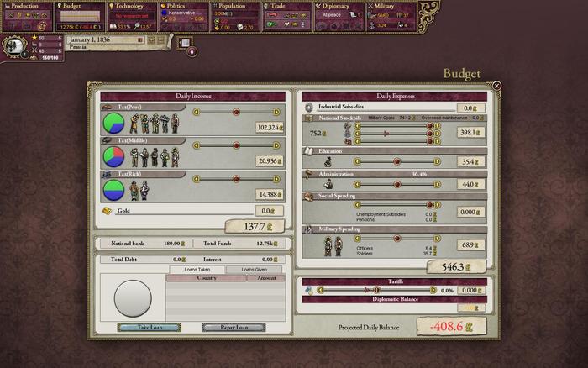Click the Tax(Poor) population figures
The width and height of the screenshot is (588, 368).
tap(155, 124)
